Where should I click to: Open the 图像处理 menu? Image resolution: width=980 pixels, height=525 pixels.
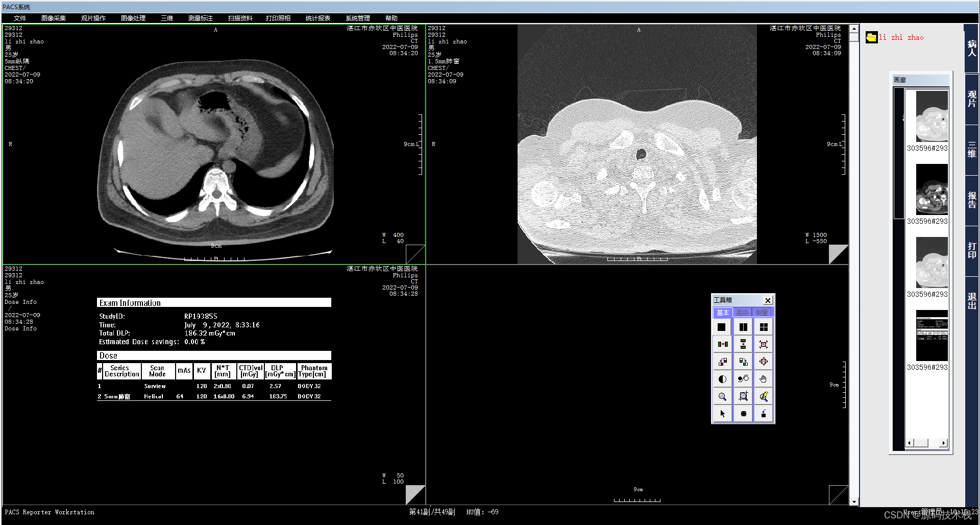point(133,18)
